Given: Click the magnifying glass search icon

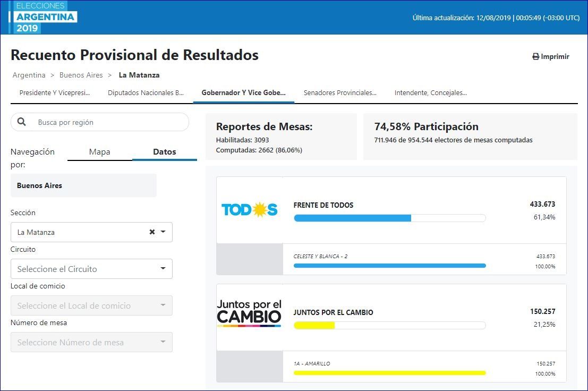Looking at the screenshot, I should [22, 122].
